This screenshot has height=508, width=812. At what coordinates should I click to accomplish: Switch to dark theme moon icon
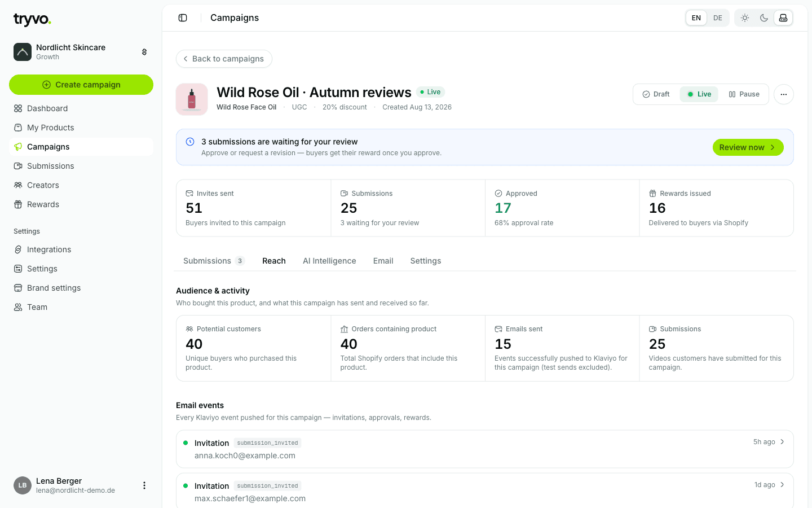(x=764, y=18)
